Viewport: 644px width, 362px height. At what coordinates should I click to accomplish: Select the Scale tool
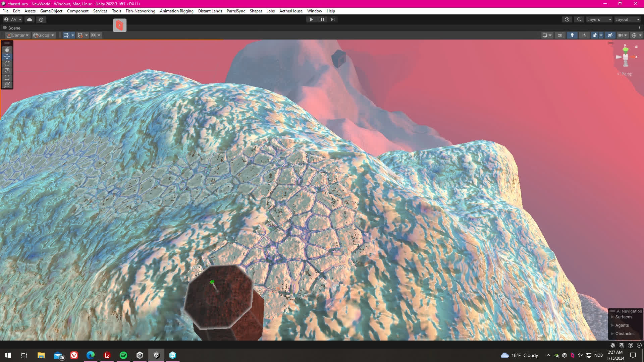pos(7,71)
